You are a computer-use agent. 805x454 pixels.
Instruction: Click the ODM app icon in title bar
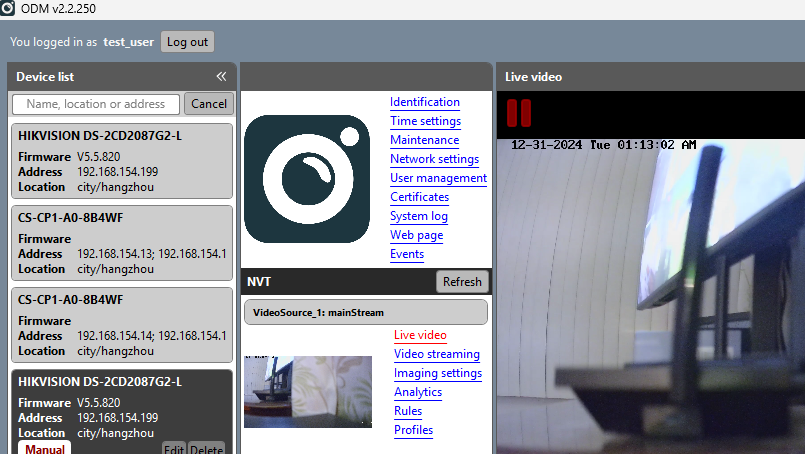7,8
